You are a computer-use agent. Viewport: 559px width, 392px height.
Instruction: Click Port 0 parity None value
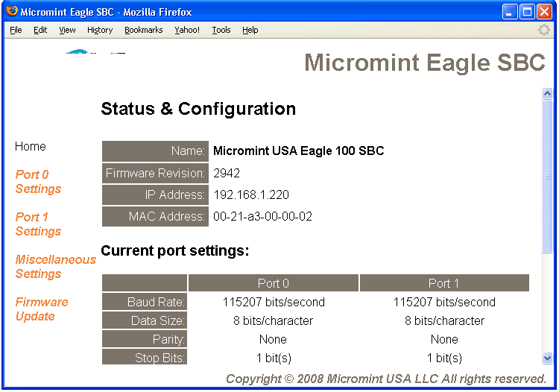pyautogui.click(x=273, y=339)
